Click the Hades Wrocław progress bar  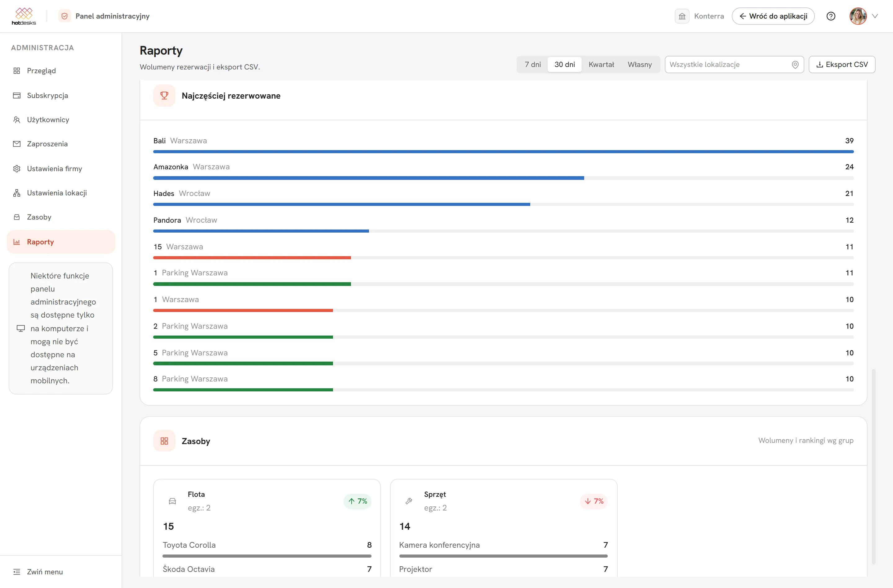pos(503,204)
